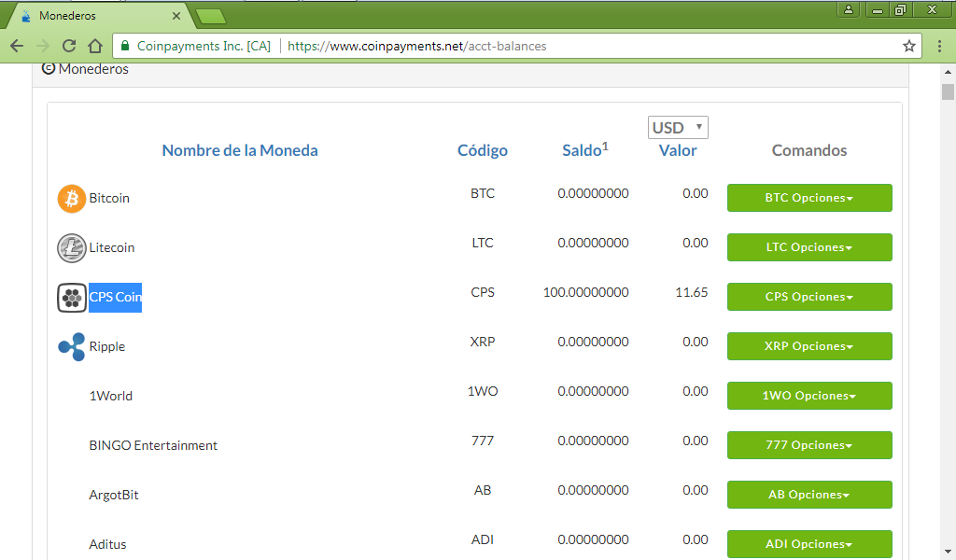Click the 11.65 CPS value
This screenshot has width=956, height=560.
click(x=692, y=292)
